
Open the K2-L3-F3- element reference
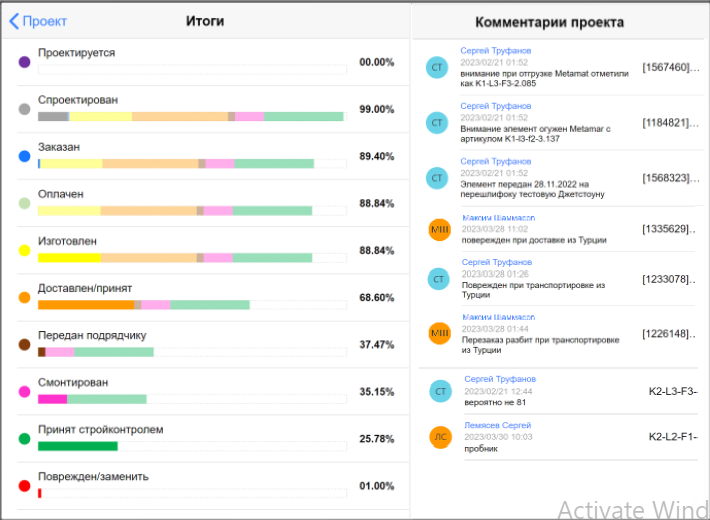coord(673,391)
